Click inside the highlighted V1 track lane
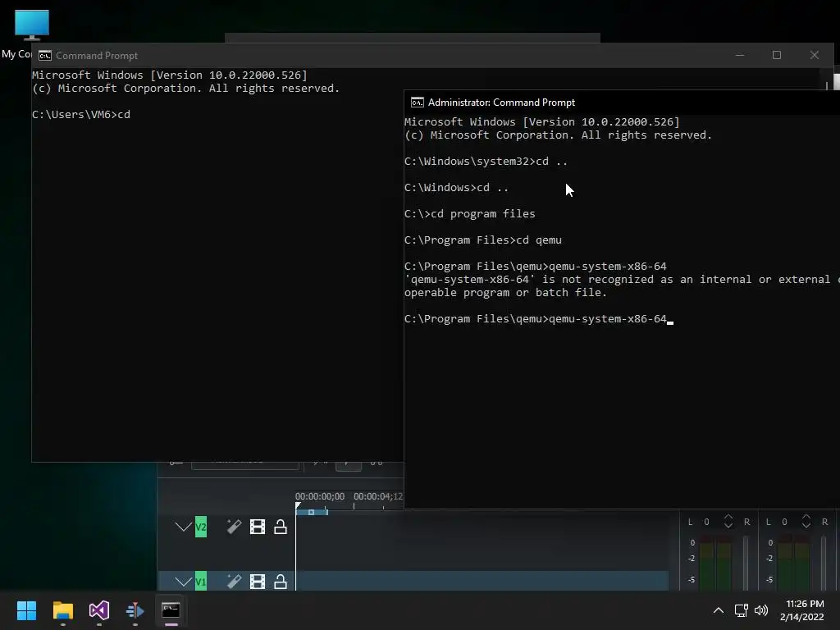Image resolution: width=840 pixels, height=630 pixels. (482, 581)
